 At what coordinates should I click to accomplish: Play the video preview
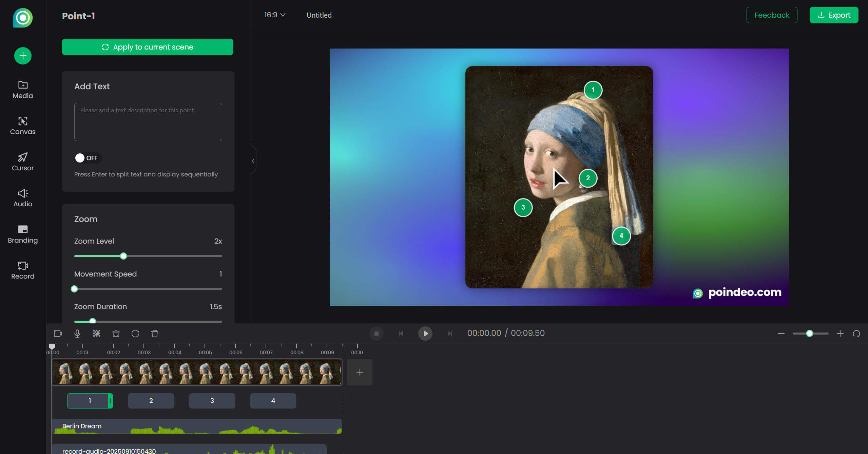(425, 334)
